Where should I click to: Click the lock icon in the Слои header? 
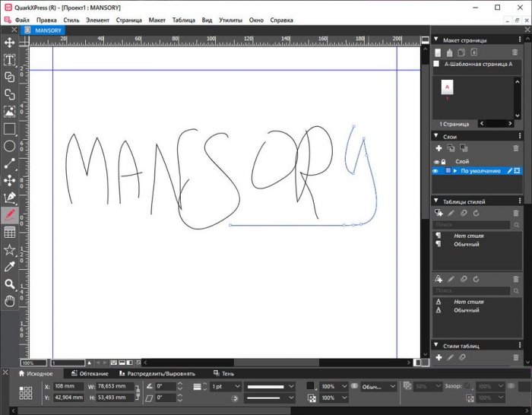443,161
